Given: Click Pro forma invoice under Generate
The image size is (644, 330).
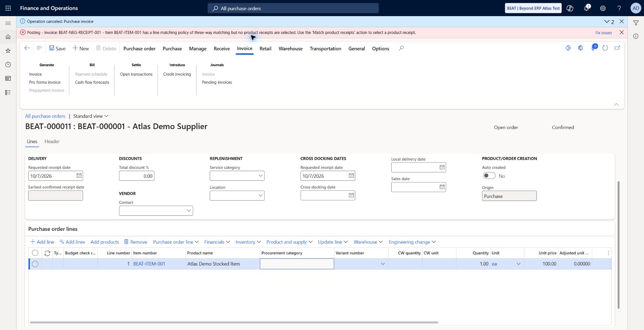Looking at the screenshot, I should [x=45, y=82].
